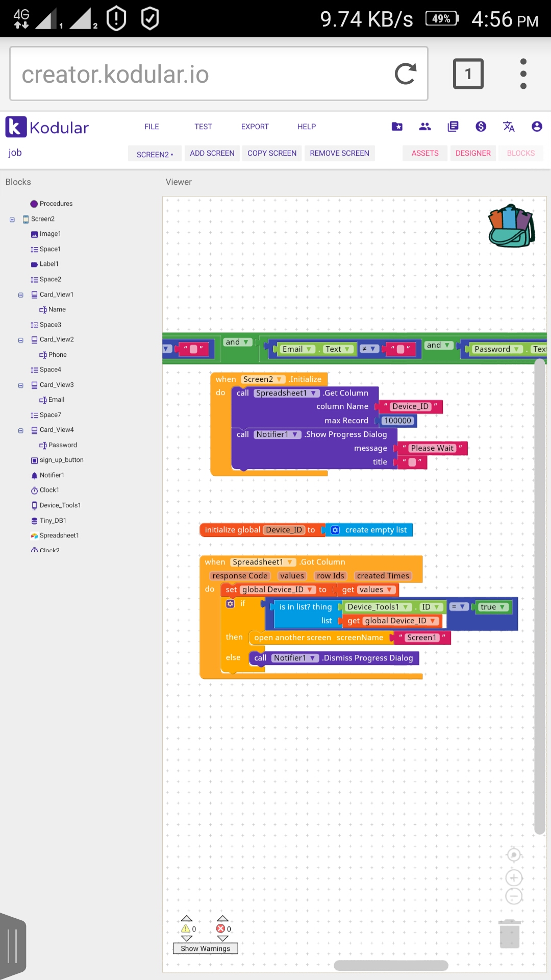Open the translate language icon
This screenshot has width=551, height=980.
[x=509, y=127]
